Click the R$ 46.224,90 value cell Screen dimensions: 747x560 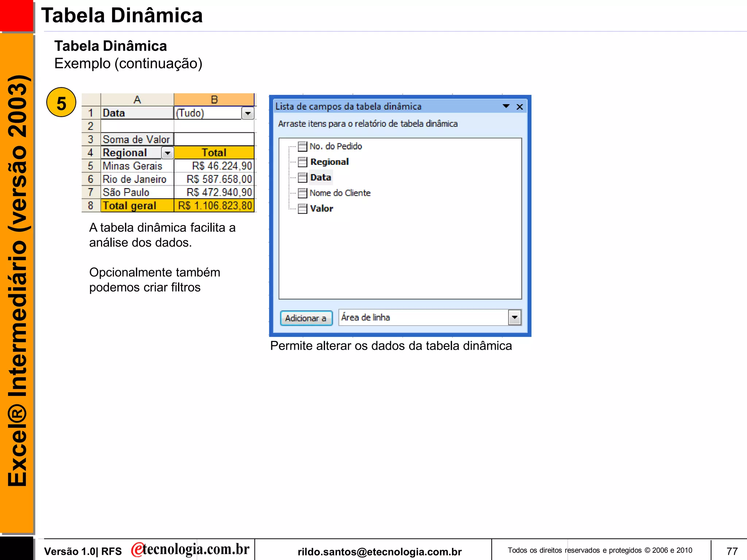pos(214,166)
